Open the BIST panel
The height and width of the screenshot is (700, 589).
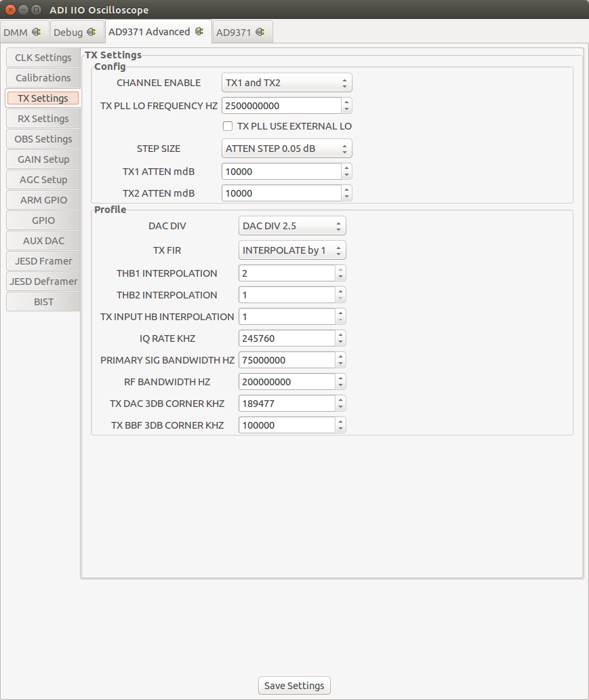[43, 301]
